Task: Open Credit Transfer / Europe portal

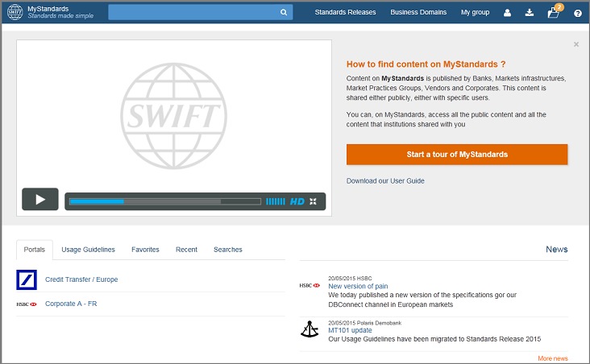Action: click(81, 279)
